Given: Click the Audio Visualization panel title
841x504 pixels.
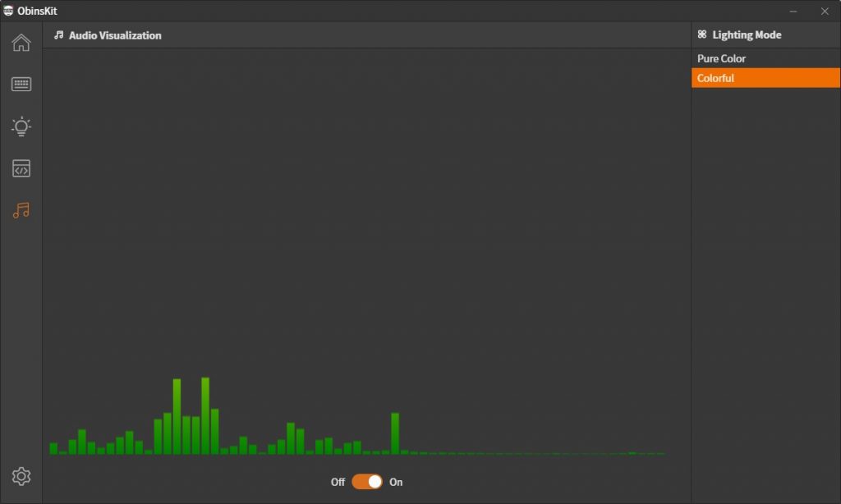Looking at the screenshot, I should click(115, 35).
